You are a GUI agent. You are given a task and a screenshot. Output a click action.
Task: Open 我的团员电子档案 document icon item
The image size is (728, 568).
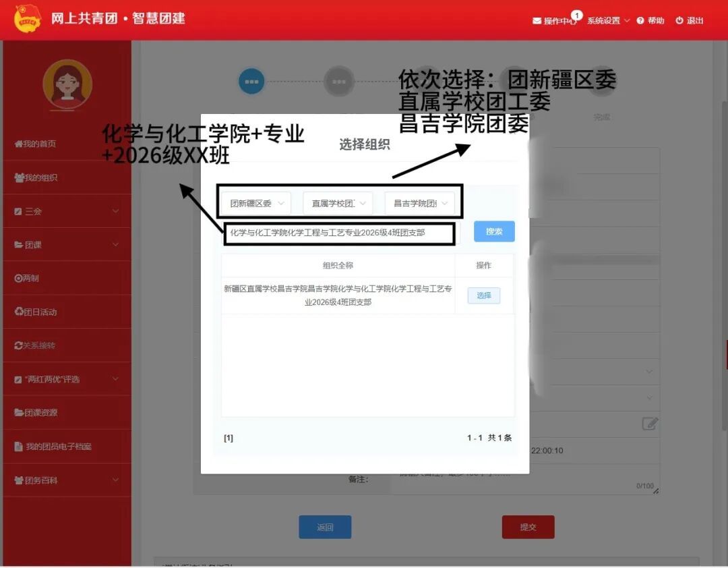point(19,446)
